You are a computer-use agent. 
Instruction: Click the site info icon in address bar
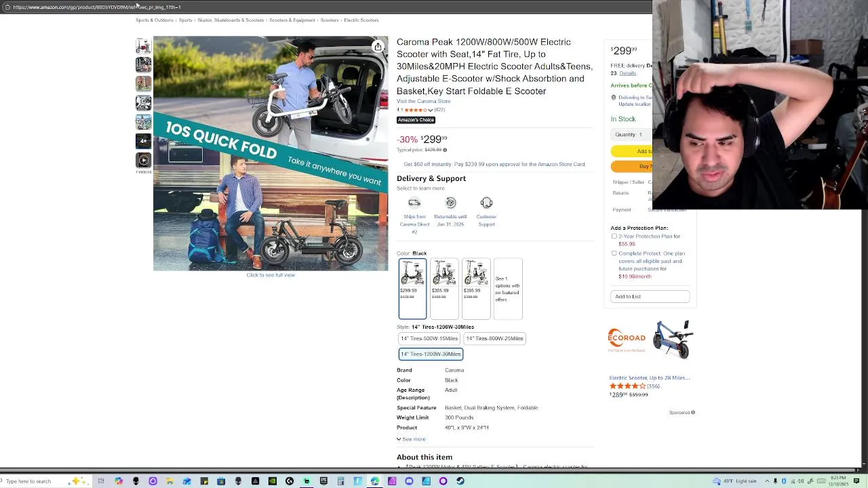pyautogui.click(x=7, y=7)
